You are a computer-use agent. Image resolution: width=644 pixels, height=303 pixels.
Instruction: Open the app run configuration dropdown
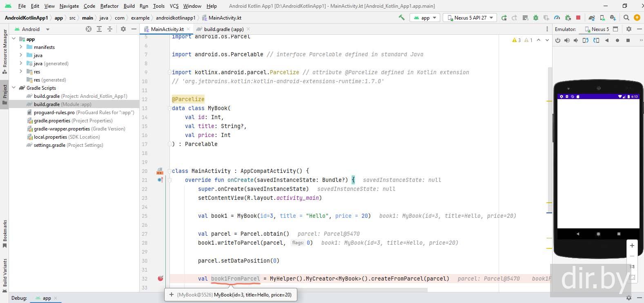(425, 18)
